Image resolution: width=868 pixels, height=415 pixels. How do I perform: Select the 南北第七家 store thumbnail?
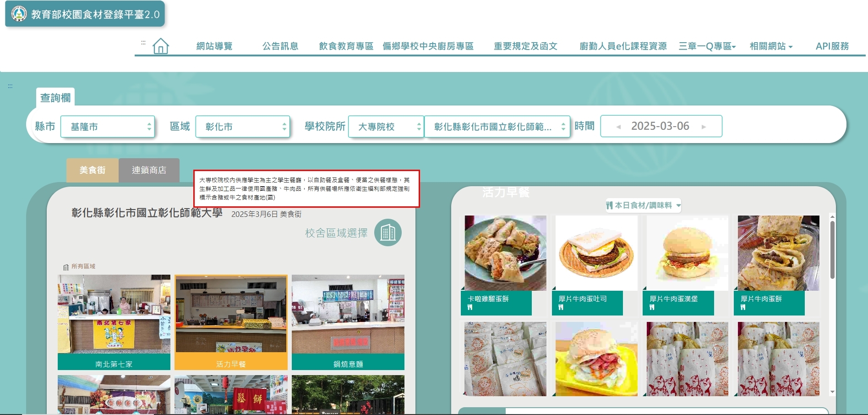point(114,322)
